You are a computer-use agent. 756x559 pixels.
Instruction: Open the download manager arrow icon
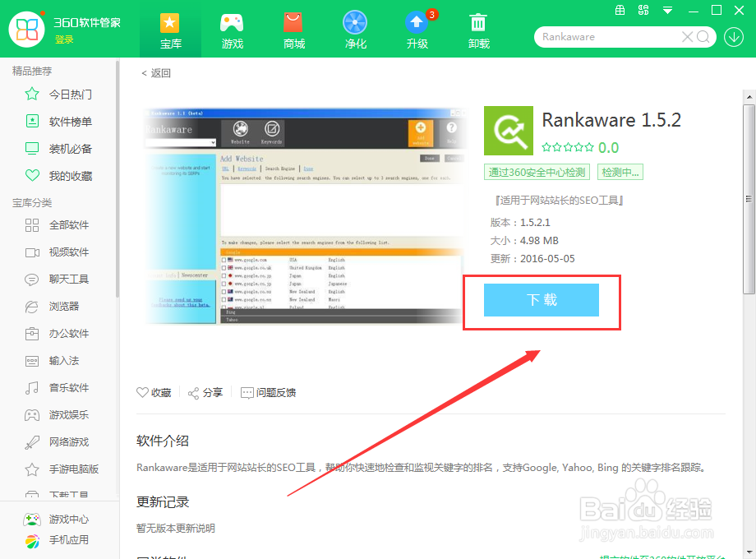[x=734, y=37]
